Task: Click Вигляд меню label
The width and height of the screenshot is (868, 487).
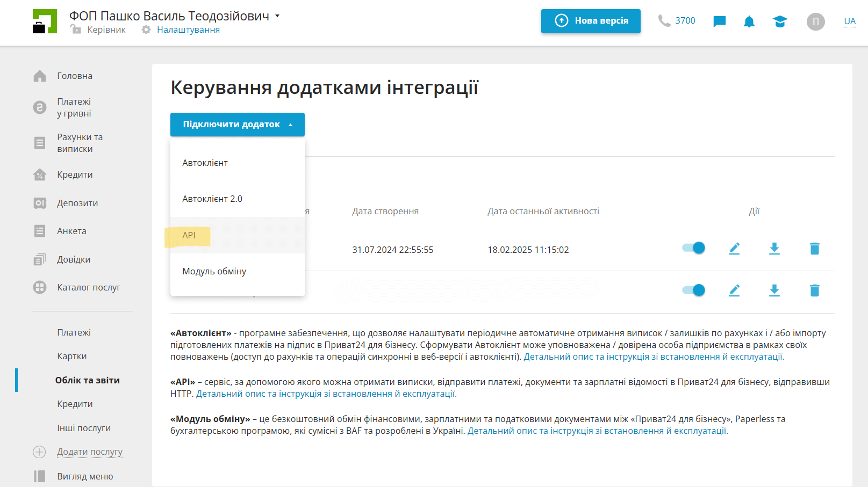Action: point(85,476)
